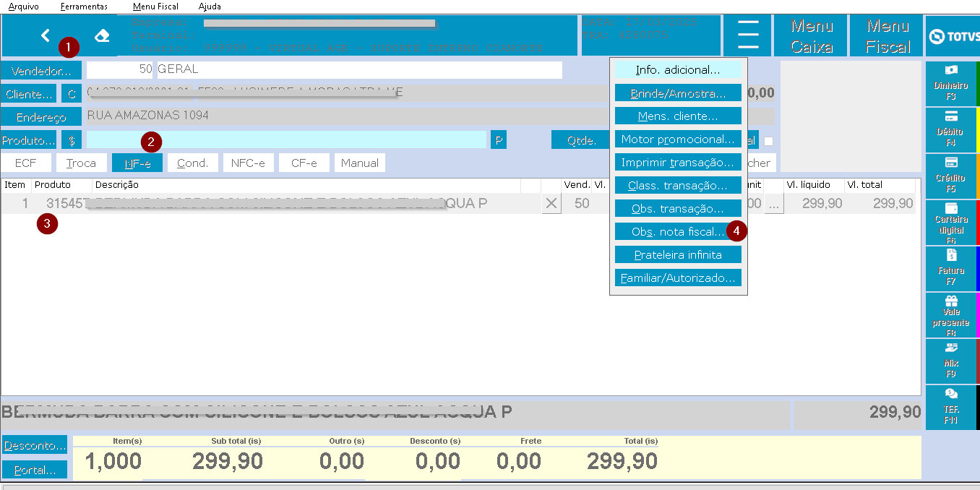
Task: Select Fatura F7 payment
Action: [x=950, y=268]
